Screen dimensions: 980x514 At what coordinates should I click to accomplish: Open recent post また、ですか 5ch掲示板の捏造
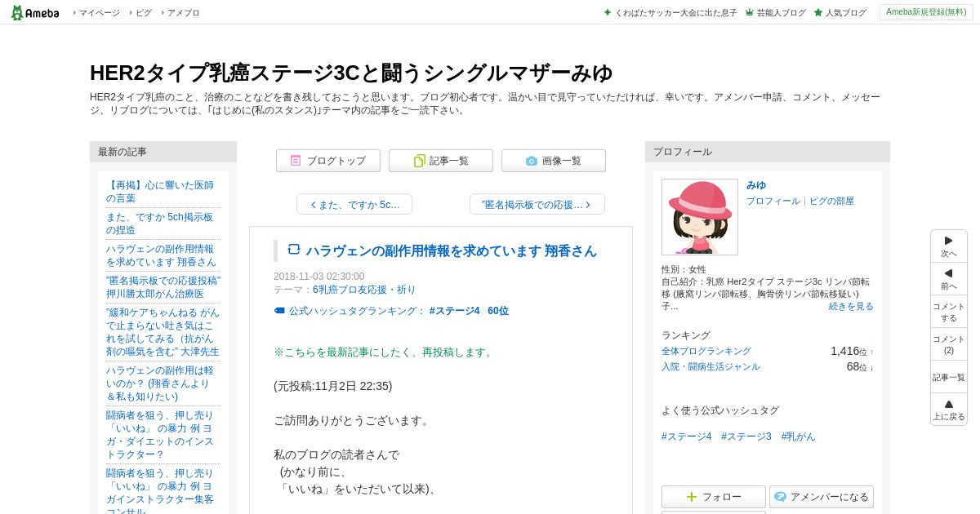click(160, 224)
